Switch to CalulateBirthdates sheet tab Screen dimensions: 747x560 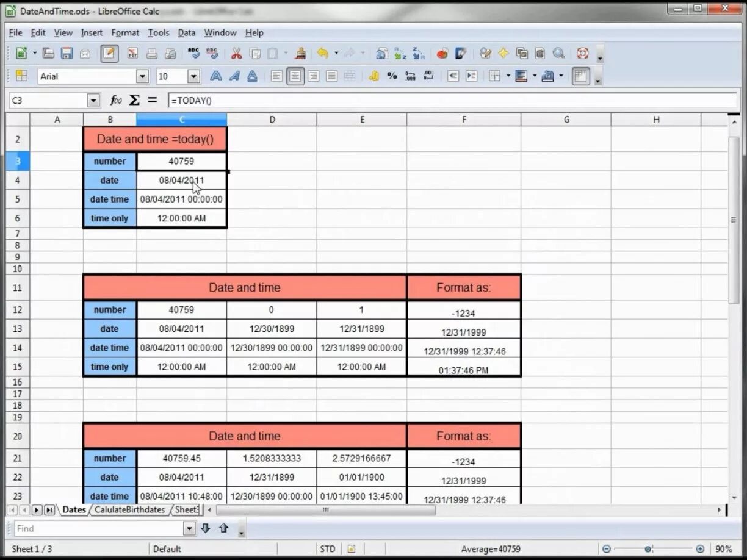point(129,509)
